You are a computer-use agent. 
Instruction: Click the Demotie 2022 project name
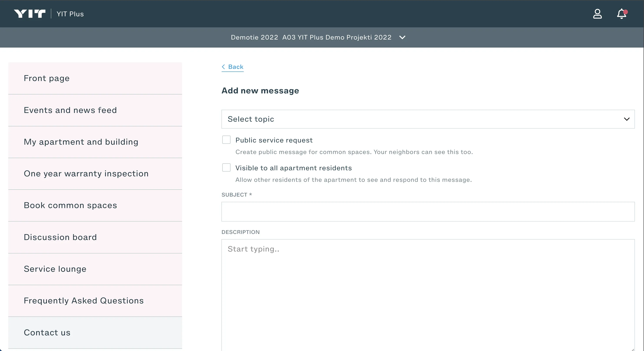pyautogui.click(x=254, y=38)
